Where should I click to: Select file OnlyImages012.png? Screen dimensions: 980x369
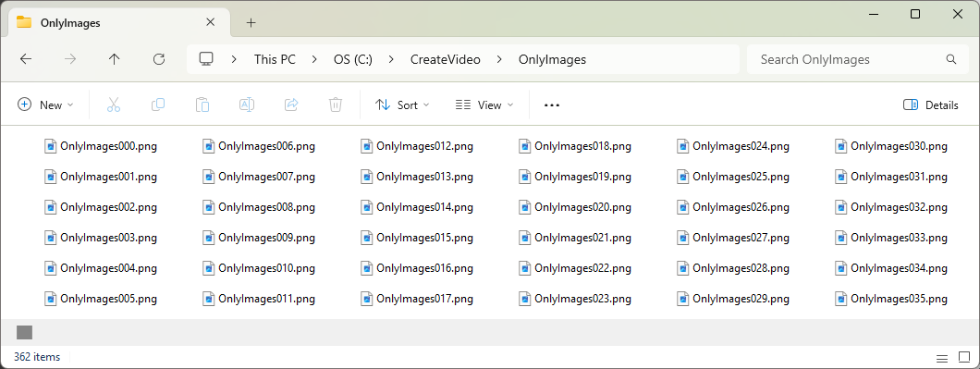coord(417,146)
